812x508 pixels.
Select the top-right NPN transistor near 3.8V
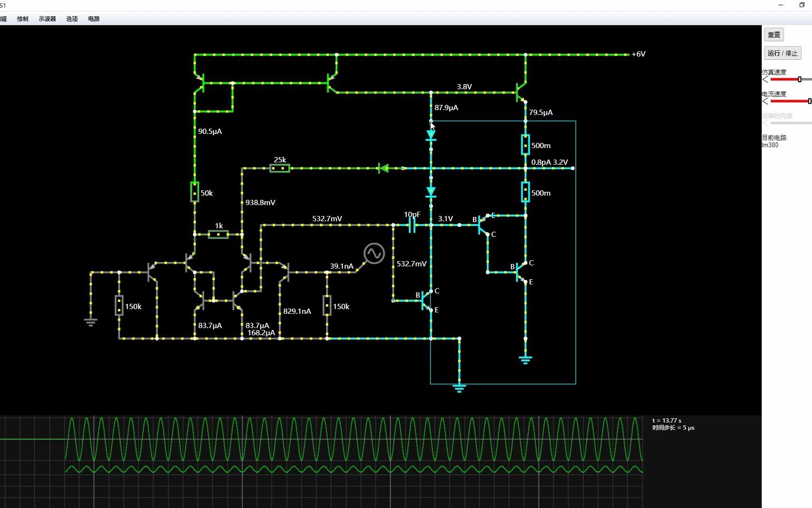point(521,92)
